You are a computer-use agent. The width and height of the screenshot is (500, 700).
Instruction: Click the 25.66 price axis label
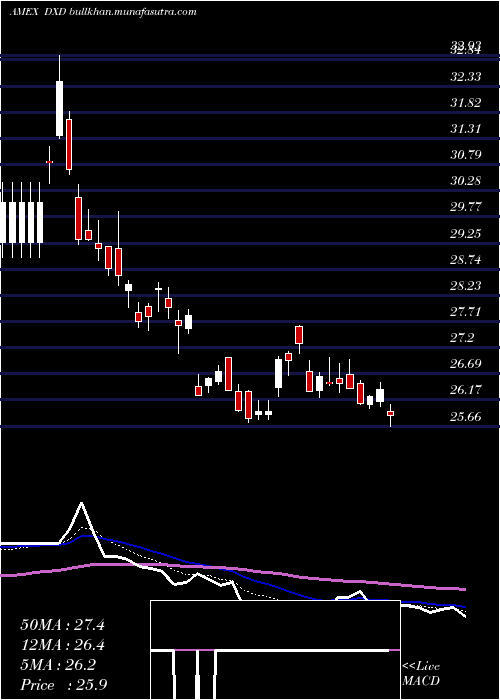[x=466, y=417]
